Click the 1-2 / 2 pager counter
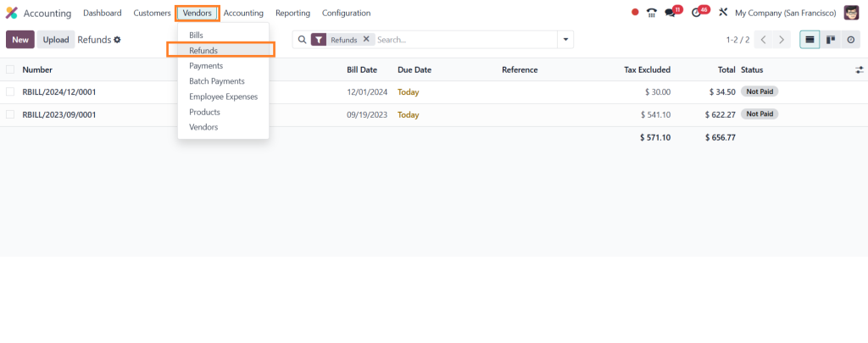This screenshot has height=343, width=868. click(x=738, y=40)
